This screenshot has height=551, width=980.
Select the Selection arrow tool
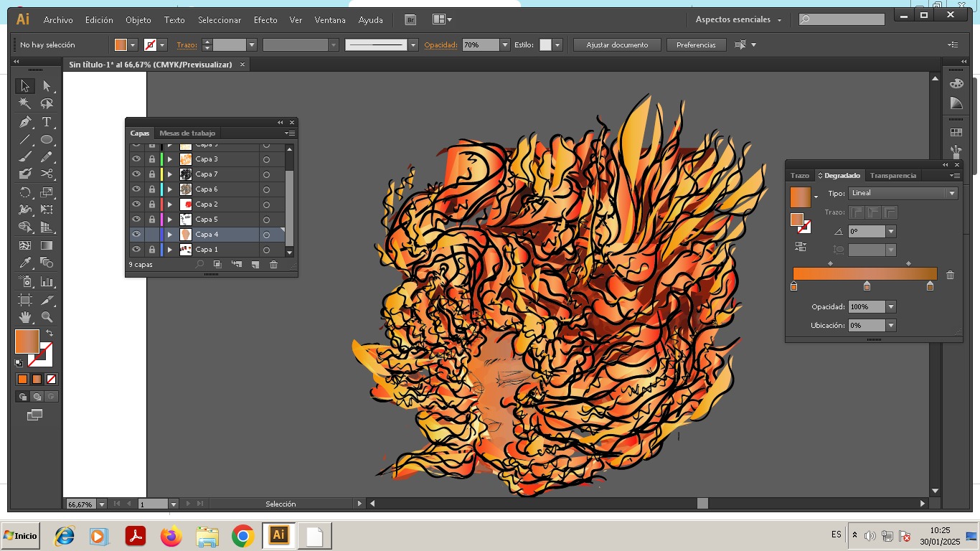click(x=25, y=86)
